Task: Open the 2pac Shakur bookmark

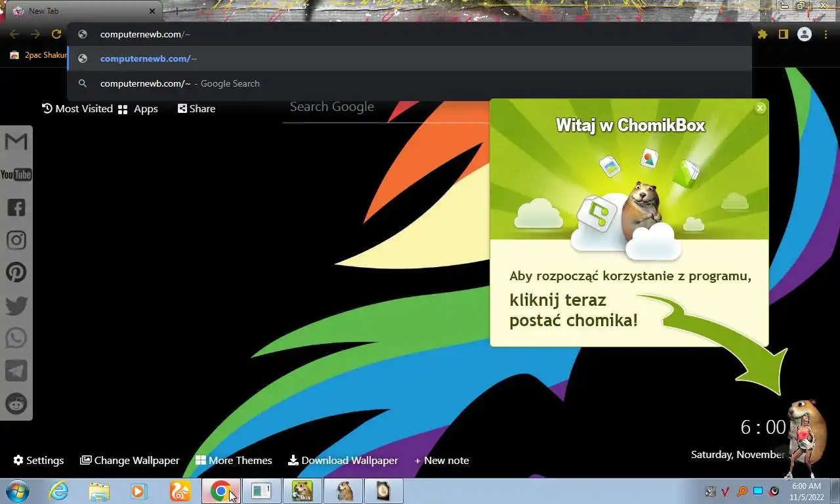Action: (38, 55)
